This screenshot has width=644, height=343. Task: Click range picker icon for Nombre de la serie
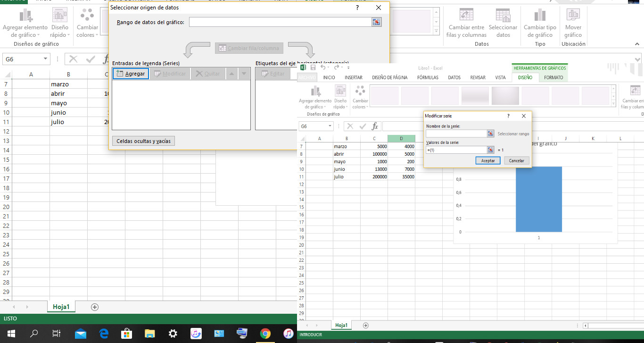[x=490, y=134]
